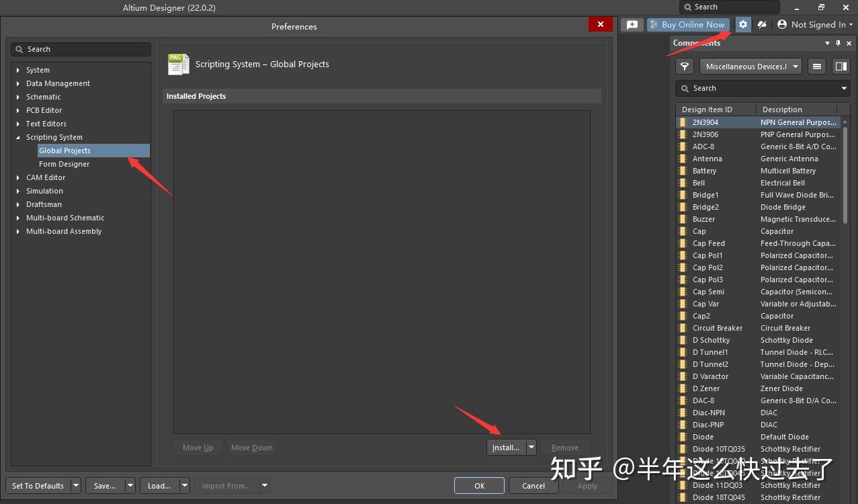The height and width of the screenshot is (504, 858).
Task: Expand the System tree node
Action: pos(18,70)
